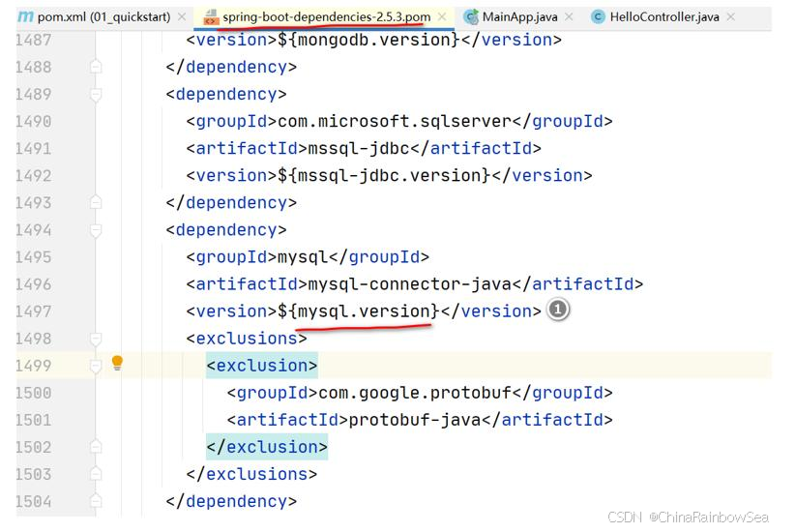Toggle fold marker at line 1503
Image resolution: width=795 pixels, height=532 pixels.
96,474
